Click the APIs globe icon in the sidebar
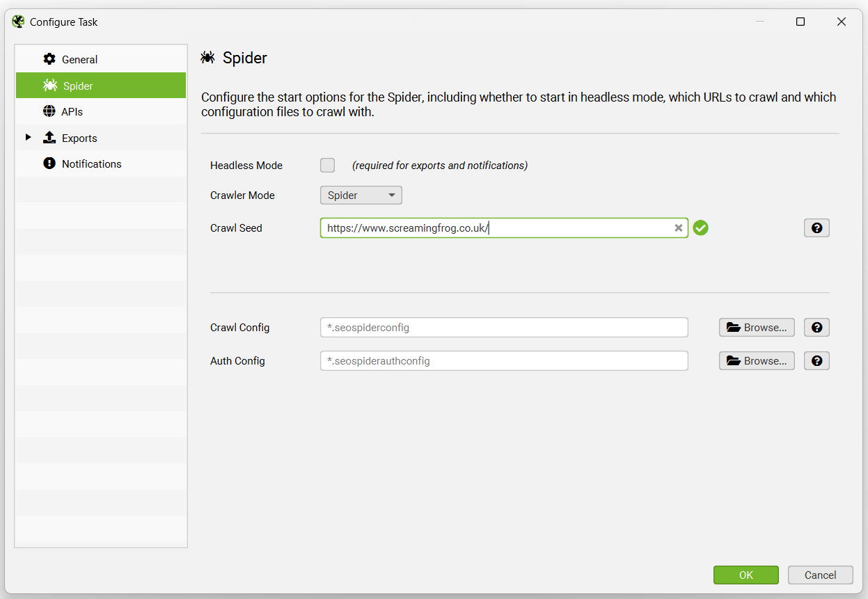Screen dimensions: 868x599 click(x=49, y=111)
